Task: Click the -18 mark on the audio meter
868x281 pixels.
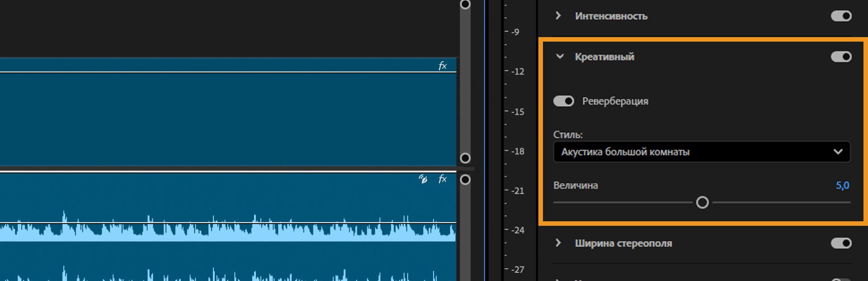Action: point(518,151)
